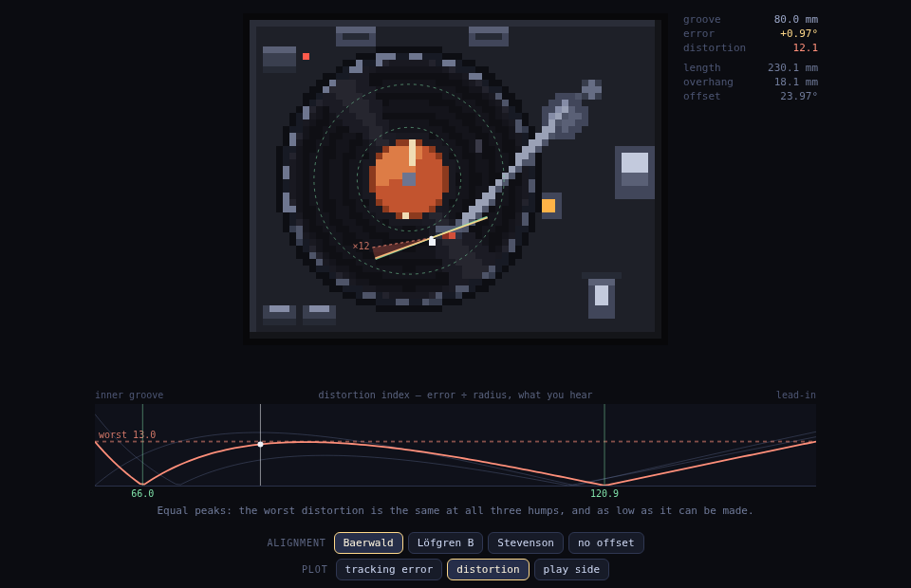Image resolution: width=911 pixels, height=588 pixels.
Task: Click the large pitch slider block on right
Action: 635,173
